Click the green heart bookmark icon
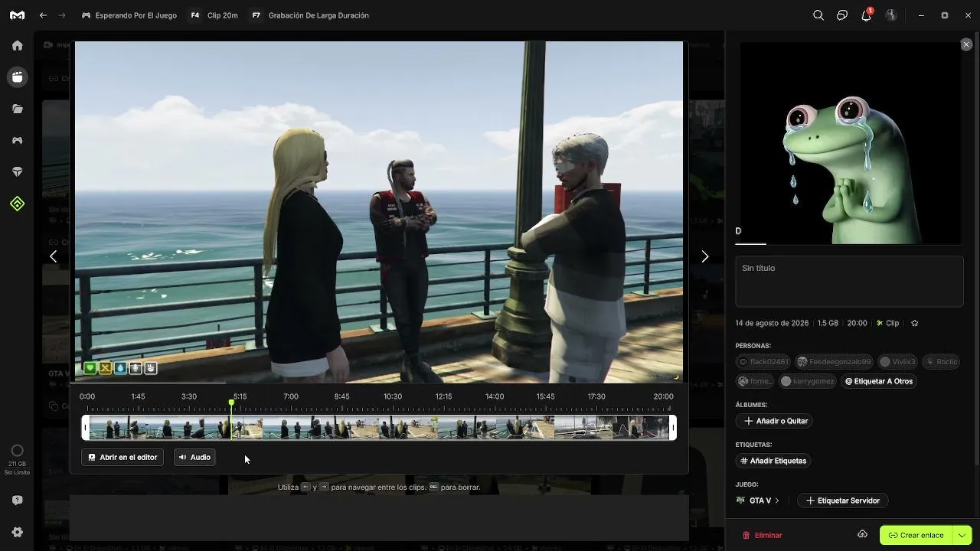 [x=90, y=368]
